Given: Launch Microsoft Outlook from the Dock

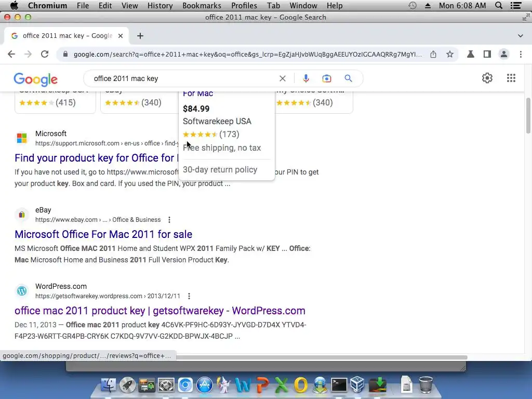Looking at the screenshot, I should 301,385.
